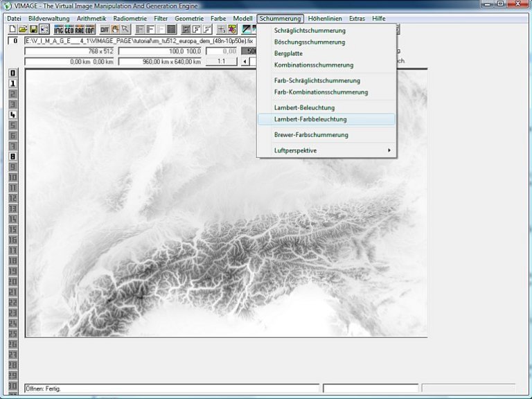Viewport: 532px width, 399px height.
Task: Toggle image slot 8 in sidebar
Action: [x=12, y=157]
